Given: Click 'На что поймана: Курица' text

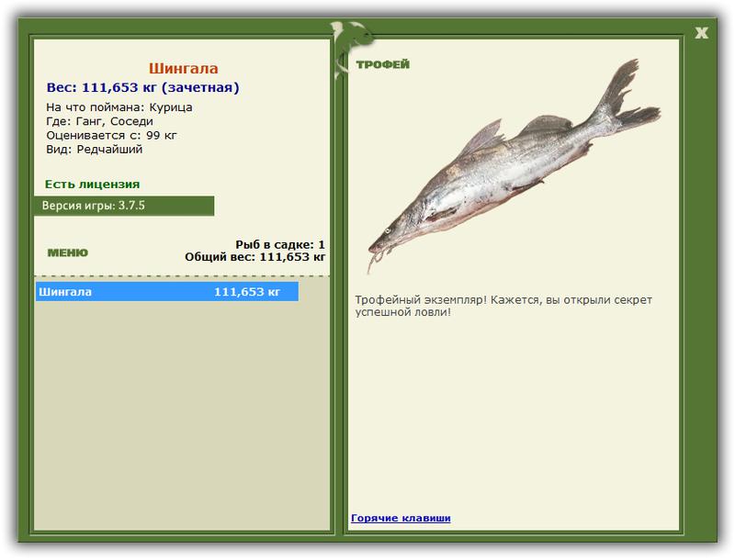Looking at the screenshot, I should 119,107.
